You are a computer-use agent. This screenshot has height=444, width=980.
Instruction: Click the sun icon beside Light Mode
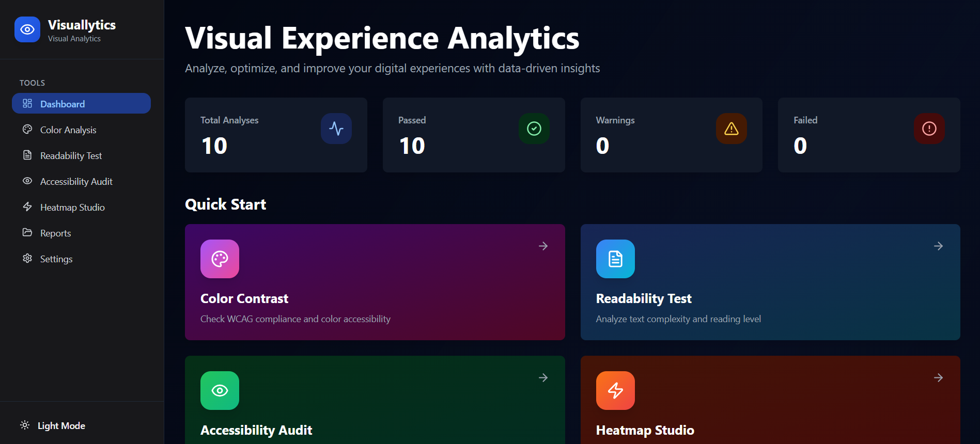tap(25, 425)
